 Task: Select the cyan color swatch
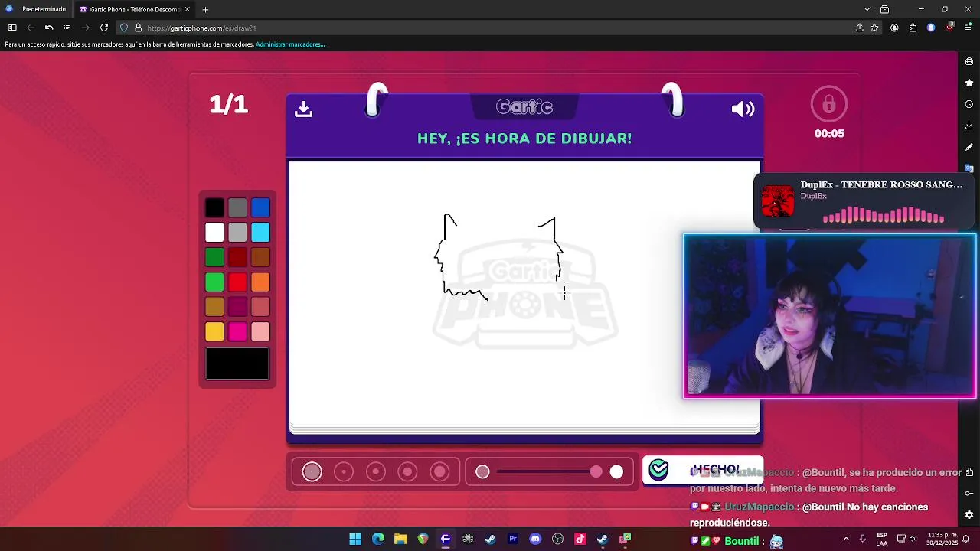260,232
